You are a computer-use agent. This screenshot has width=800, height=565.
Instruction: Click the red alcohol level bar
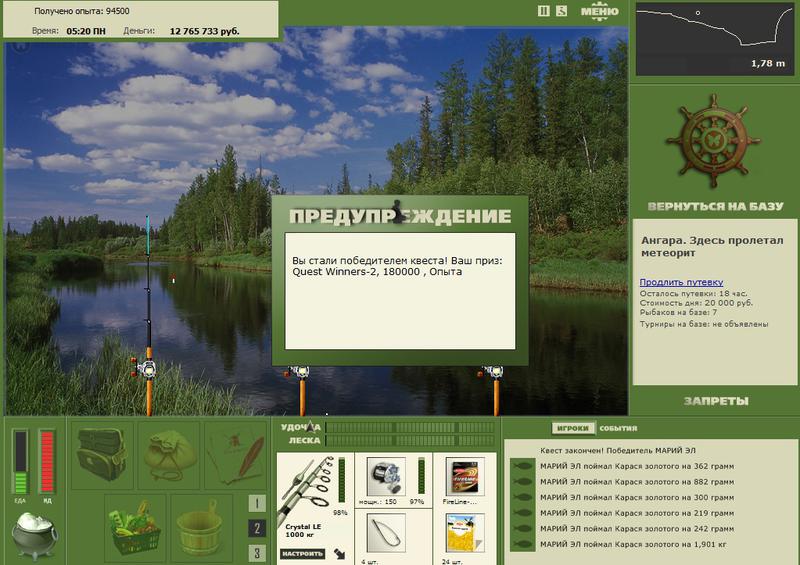point(47,462)
